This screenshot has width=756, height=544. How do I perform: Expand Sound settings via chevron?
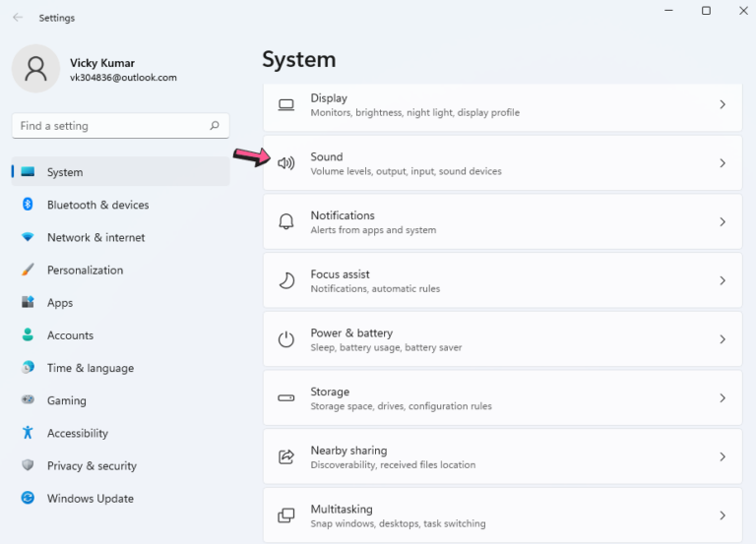coord(723,163)
